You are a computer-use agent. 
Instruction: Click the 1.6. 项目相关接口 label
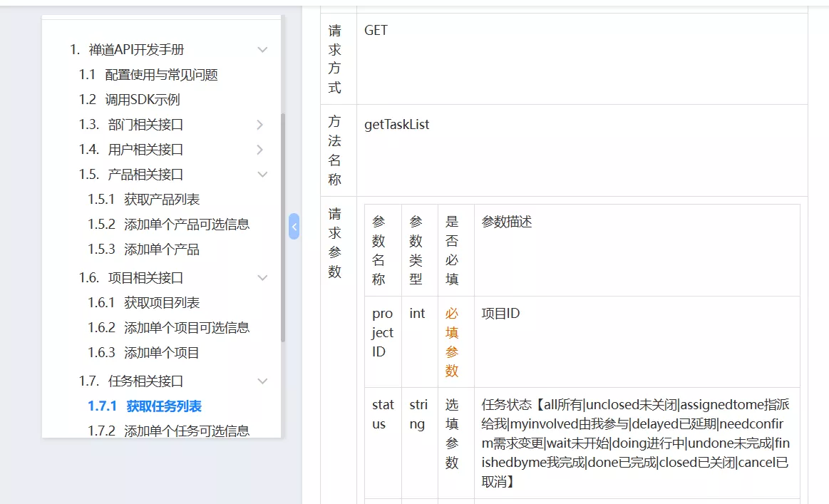pyautogui.click(x=130, y=277)
